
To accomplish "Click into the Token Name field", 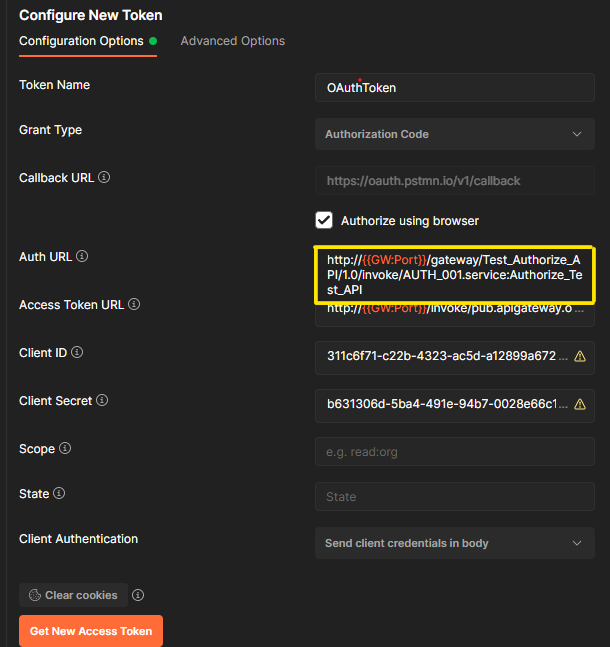I will (x=454, y=88).
